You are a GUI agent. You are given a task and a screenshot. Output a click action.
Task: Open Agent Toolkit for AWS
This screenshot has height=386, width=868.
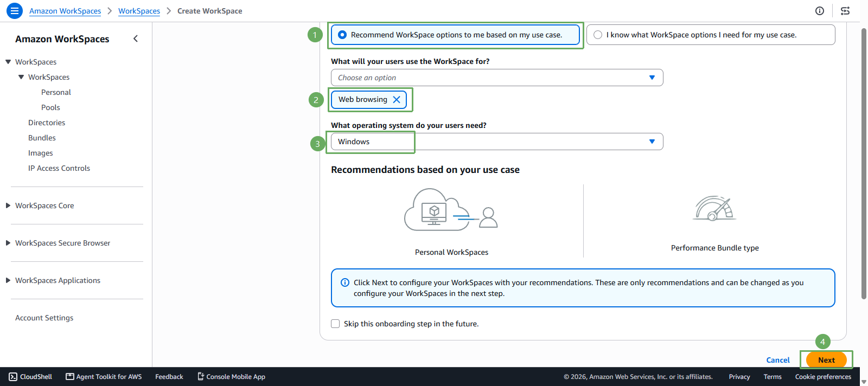click(x=104, y=377)
